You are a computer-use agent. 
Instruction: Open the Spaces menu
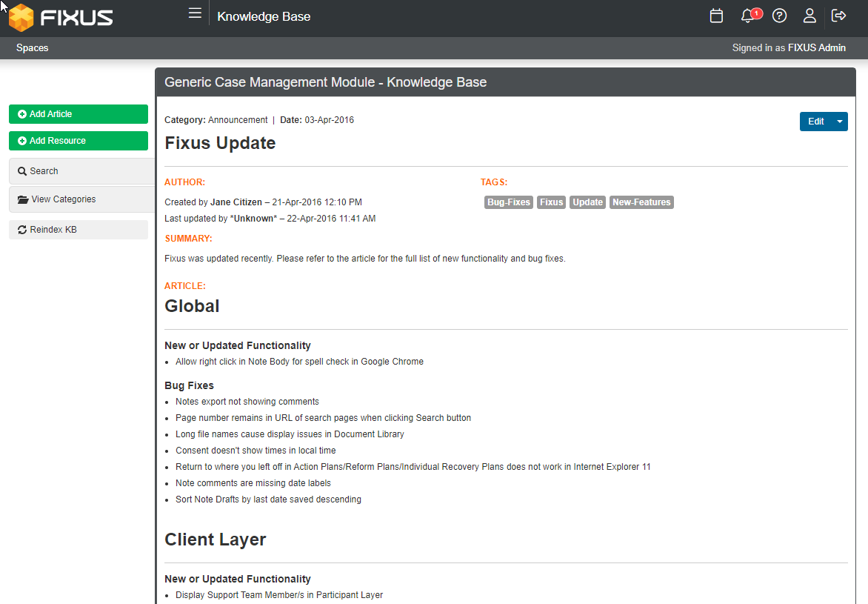tap(32, 47)
